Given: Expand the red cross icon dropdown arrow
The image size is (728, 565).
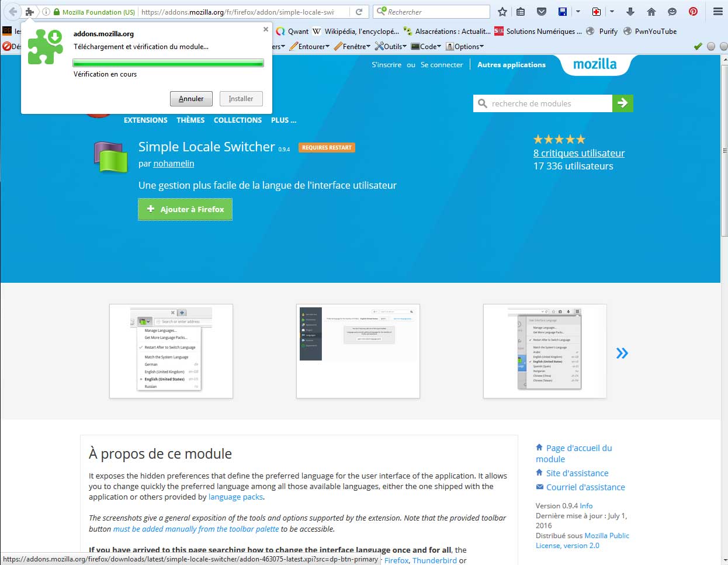Looking at the screenshot, I should click(612, 12).
